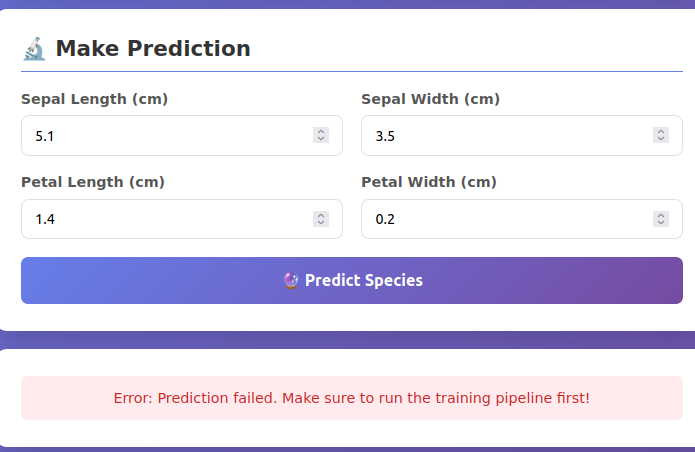
Task: Increase Sepal Length using the up arrow
Action: click(321, 131)
